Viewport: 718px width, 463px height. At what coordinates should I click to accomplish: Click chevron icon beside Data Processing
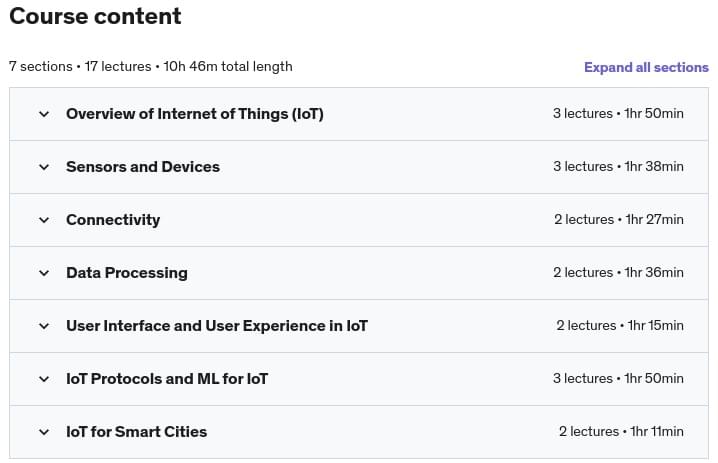pos(44,273)
